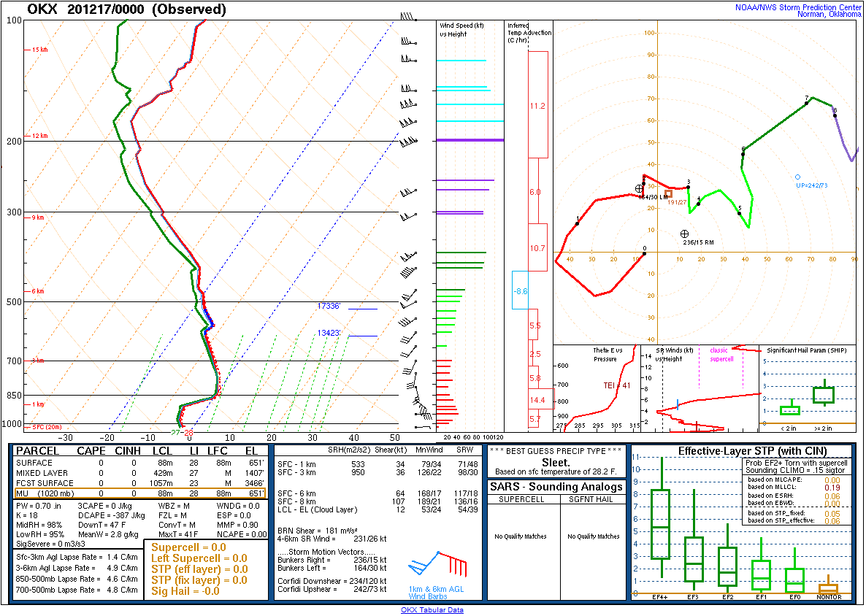Click the SFC - 8 km shear row
This screenshot has height=616, width=866.
tap(378, 501)
